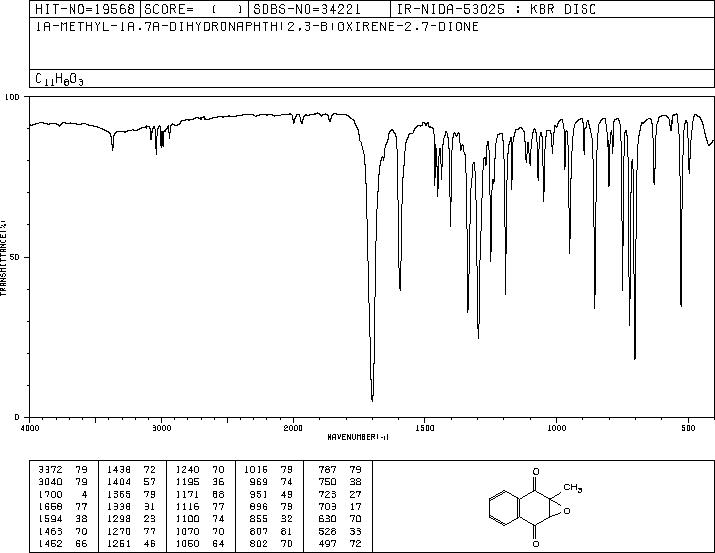Select the 1070 peak entry in table
The width and height of the screenshot is (715, 553).
point(200,531)
